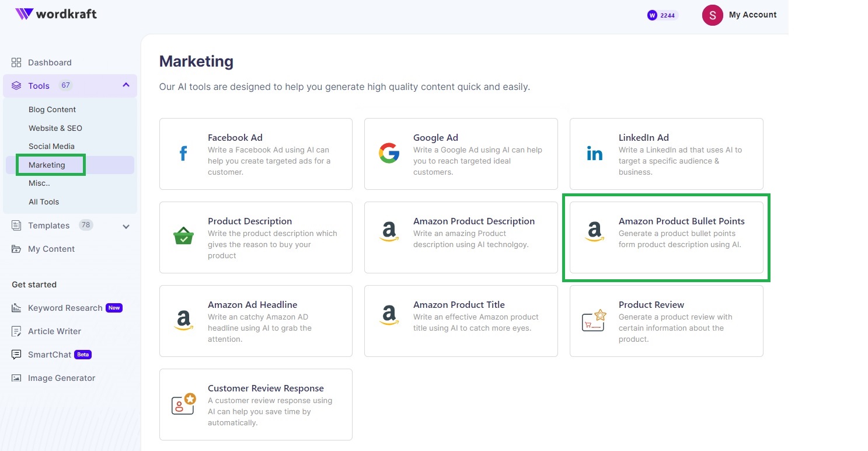Launch the Image Generator

click(61, 378)
